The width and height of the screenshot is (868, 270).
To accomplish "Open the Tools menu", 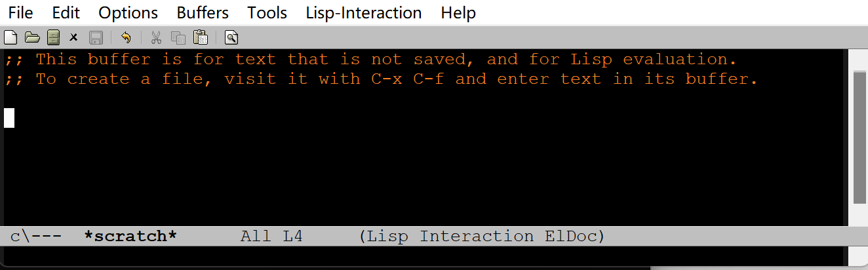I will coord(267,12).
